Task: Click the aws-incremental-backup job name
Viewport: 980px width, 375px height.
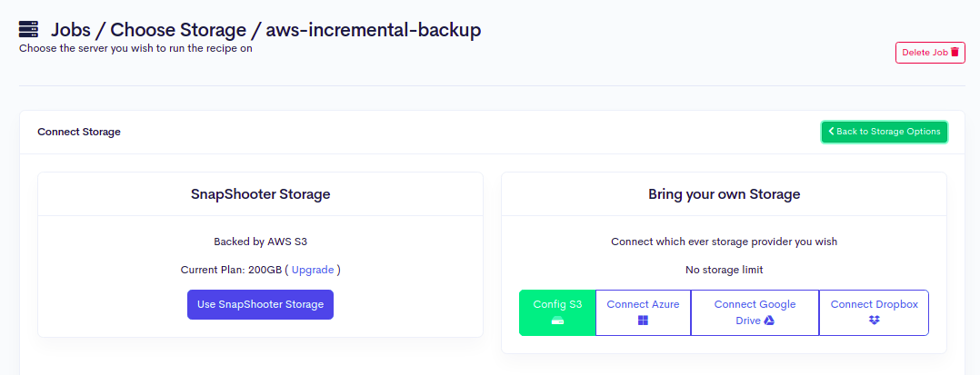Action: tap(374, 30)
